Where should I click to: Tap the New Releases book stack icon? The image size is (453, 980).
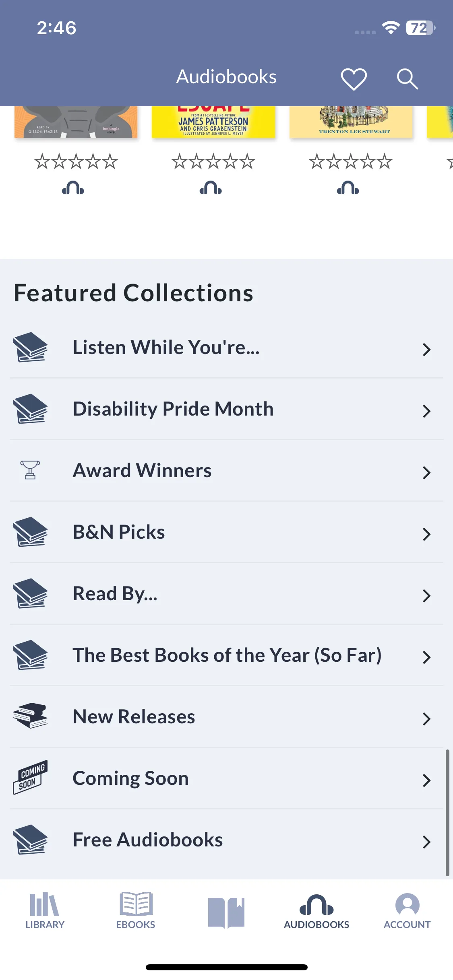pos(30,716)
